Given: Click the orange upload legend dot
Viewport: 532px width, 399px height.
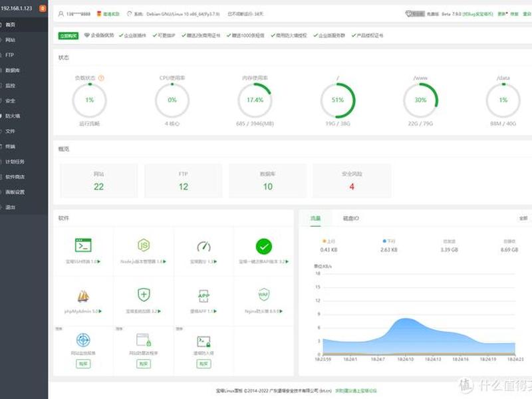Looking at the screenshot, I should (324, 241).
